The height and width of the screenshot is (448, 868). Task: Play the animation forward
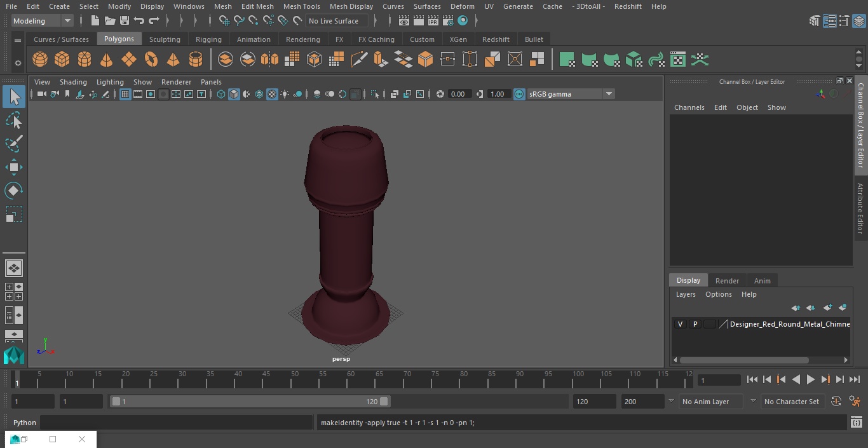810,379
